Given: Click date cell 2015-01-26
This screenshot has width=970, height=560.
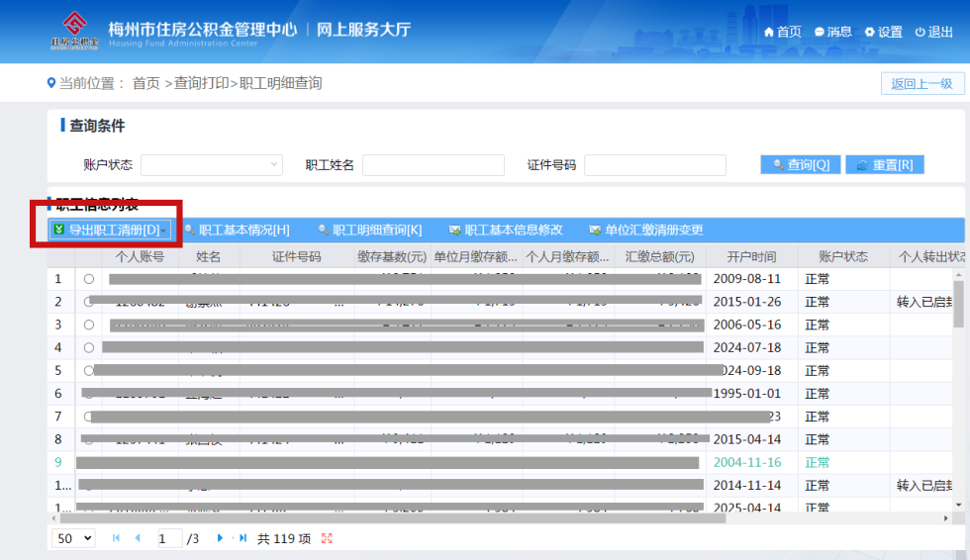Looking at the screenshot, I should coord(747,302).
